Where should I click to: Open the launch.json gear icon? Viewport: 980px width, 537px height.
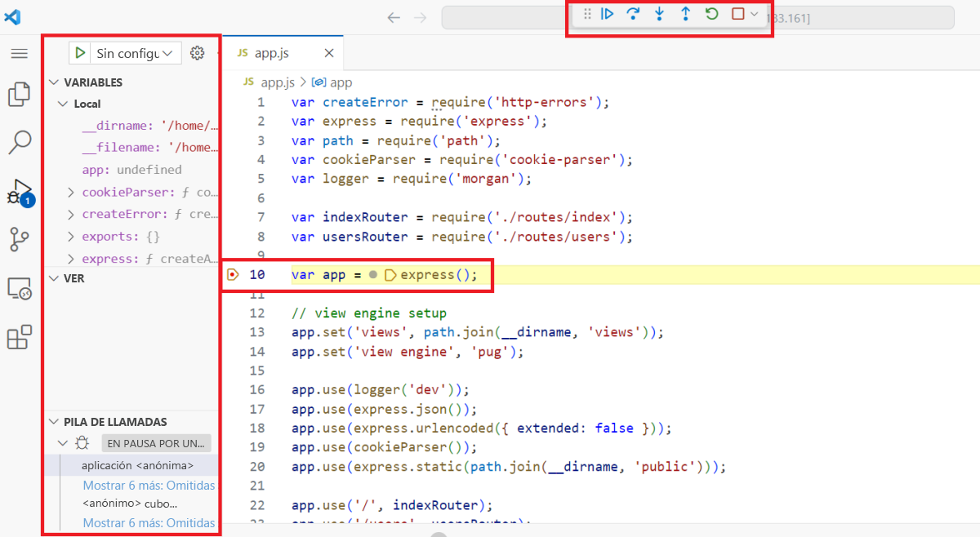click(x=197, y=53)
